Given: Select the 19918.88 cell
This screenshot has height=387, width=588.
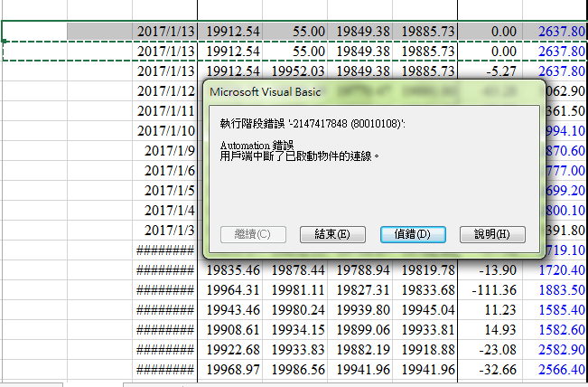Looking at the screenshot, I should (x=425, y=349).
